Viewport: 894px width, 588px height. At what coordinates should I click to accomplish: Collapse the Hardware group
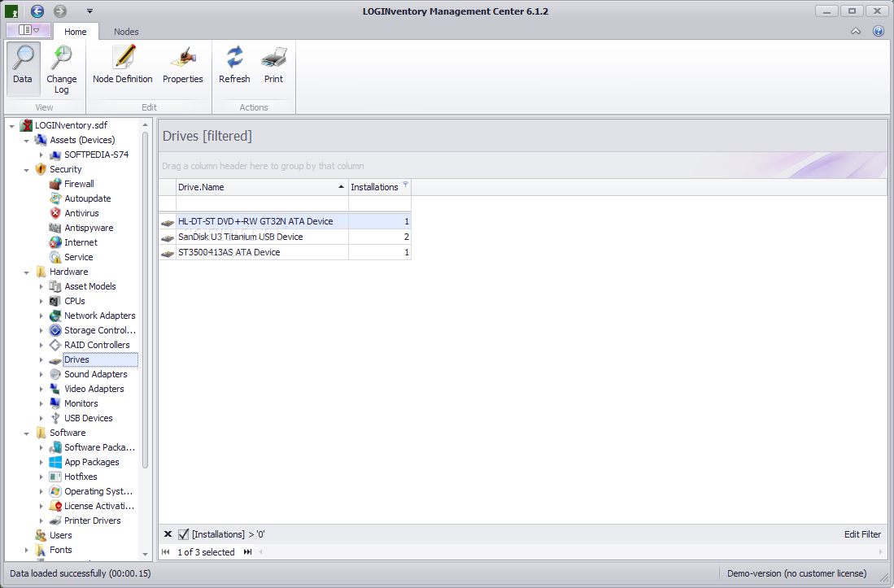pos(26,272)
